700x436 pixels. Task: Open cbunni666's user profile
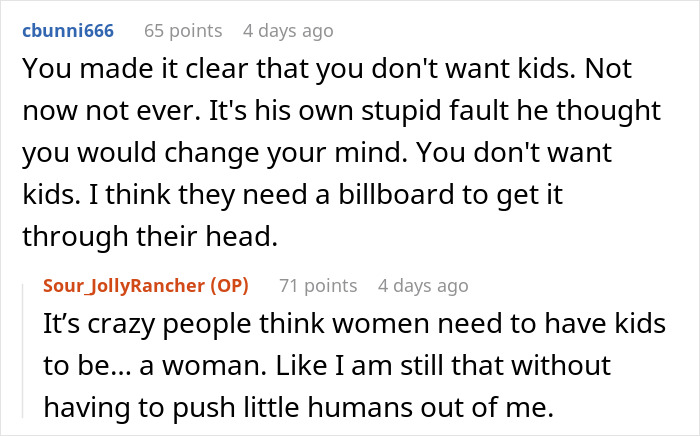pyautogui.click(x=65, y=31)
